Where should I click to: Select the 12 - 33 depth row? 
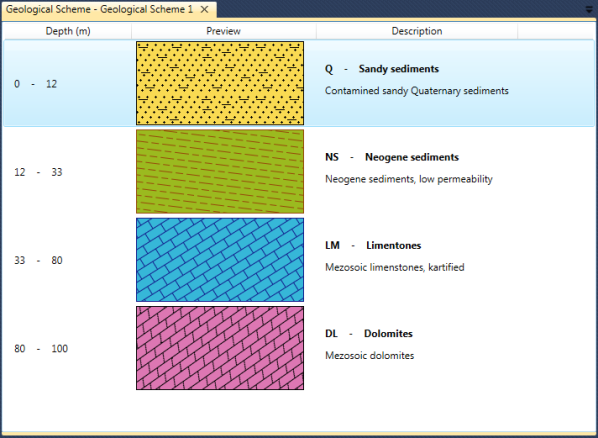pyautogui.click(x=299, y=171)
